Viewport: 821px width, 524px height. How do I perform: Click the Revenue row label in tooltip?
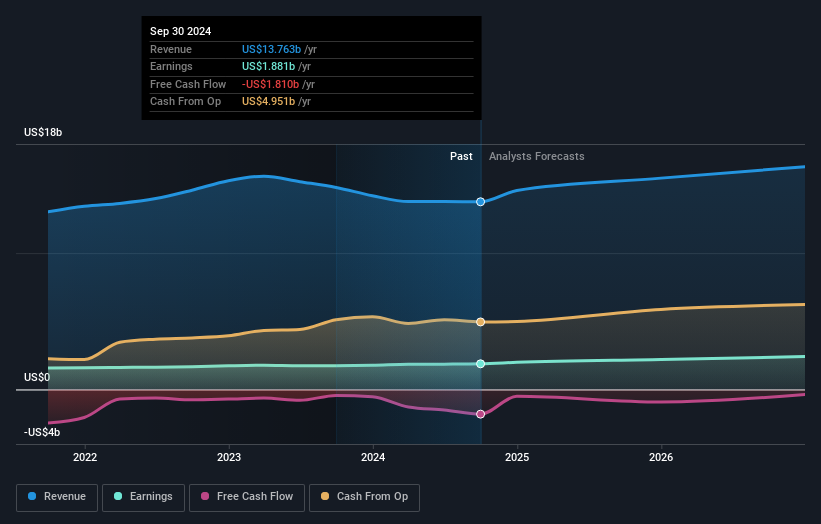pos(171,49)
